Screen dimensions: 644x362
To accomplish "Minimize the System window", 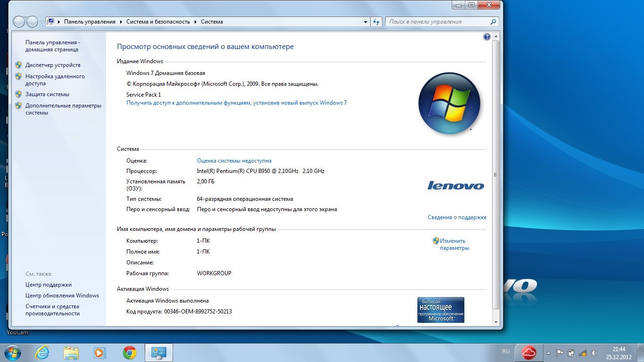I will tap(459, 4).
